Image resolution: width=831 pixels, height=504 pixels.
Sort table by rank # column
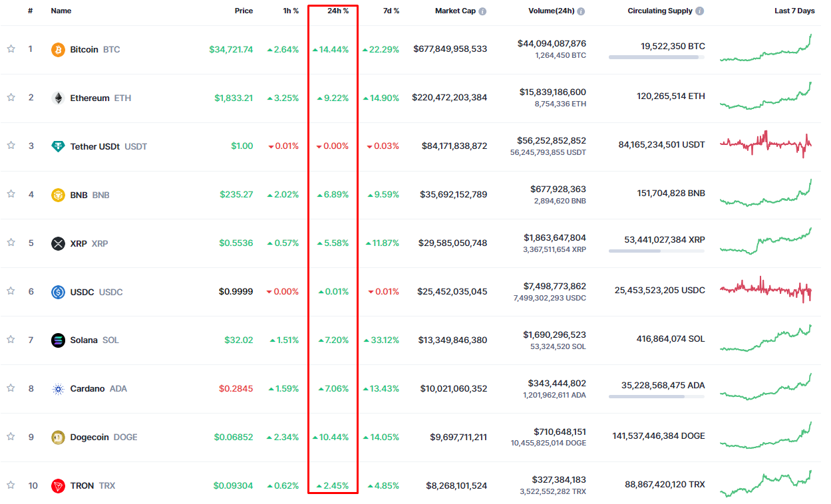pyautogui.click(x=31, y=11)
